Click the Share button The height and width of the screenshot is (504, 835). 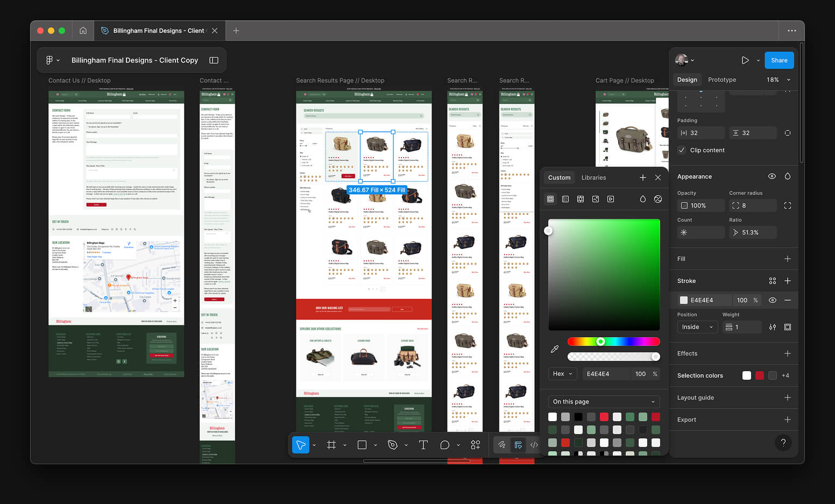click(779, 60)
